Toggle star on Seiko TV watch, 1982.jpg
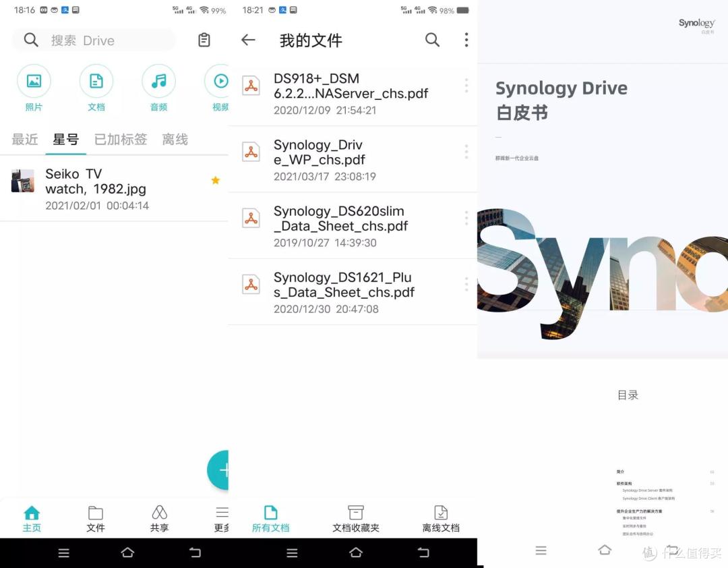Screen dimensions: 728x568 pyautogui.click(x=216, y=180)
